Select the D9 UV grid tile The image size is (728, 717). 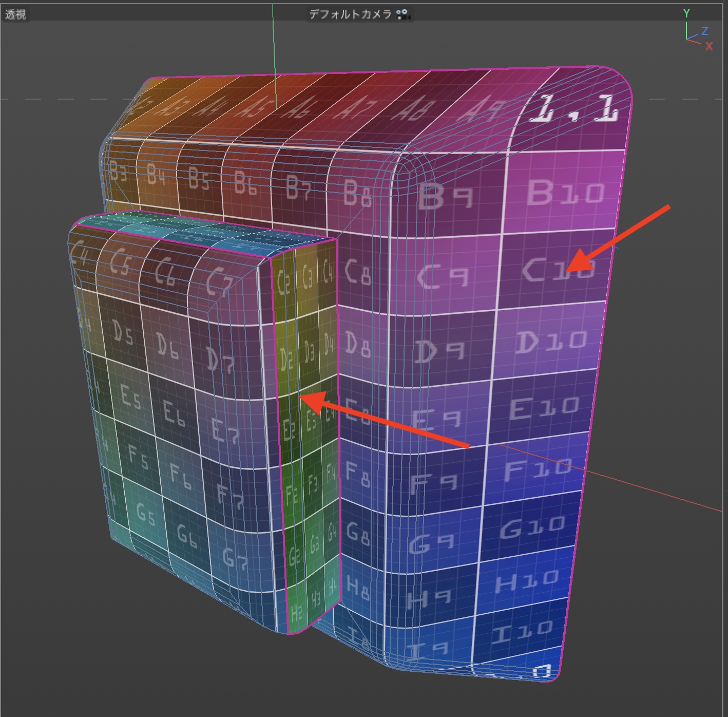[x=439, y=352]
